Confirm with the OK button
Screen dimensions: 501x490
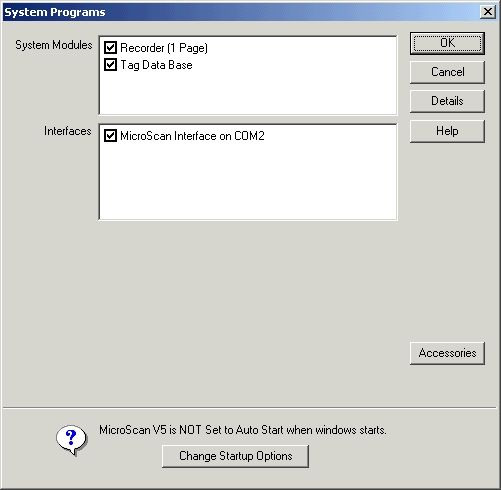click(447, 43)
